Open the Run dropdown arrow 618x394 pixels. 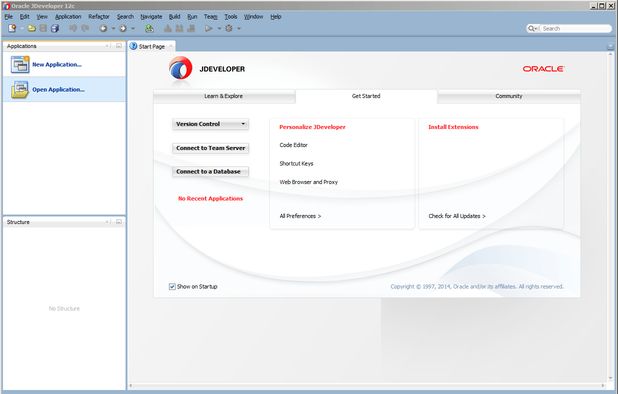pos(219,28)
